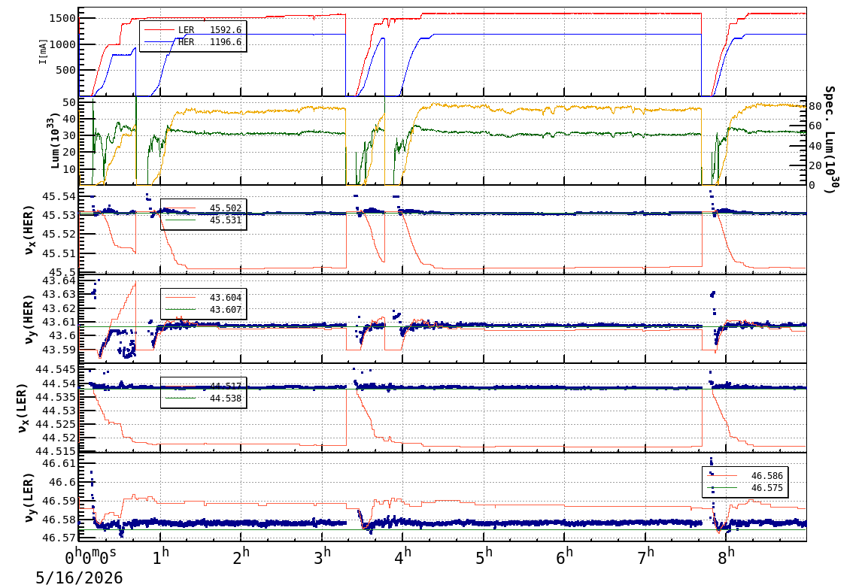Click the 2h tick label on time axis

pyautogui.click(x=241, y=556)
